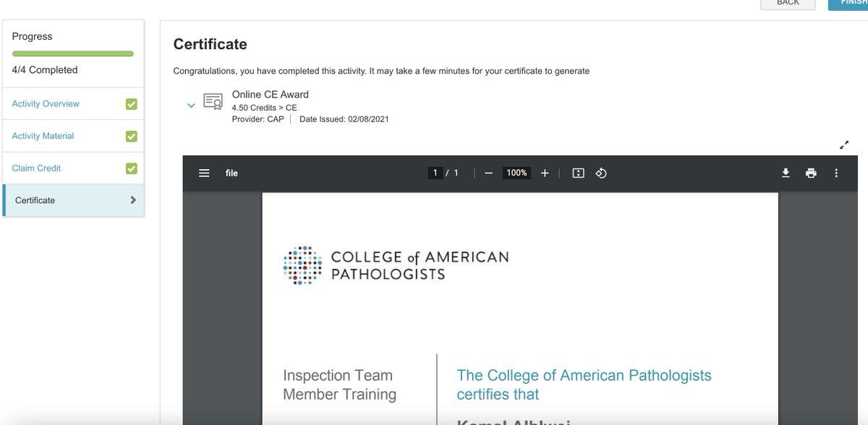
Task: Click the Certificate step arrow
Action: click(x=133, y=200)
